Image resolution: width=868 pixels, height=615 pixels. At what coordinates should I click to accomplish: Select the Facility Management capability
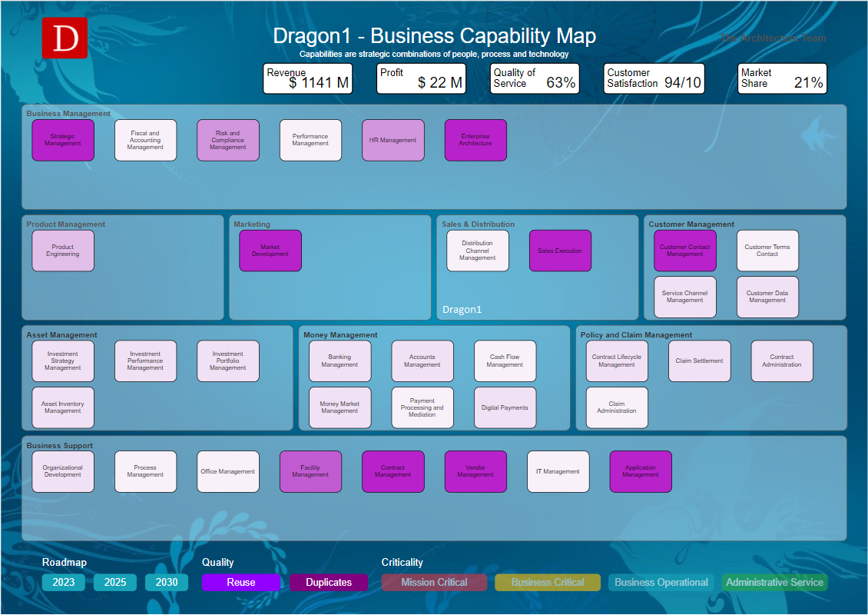(310, 471)
